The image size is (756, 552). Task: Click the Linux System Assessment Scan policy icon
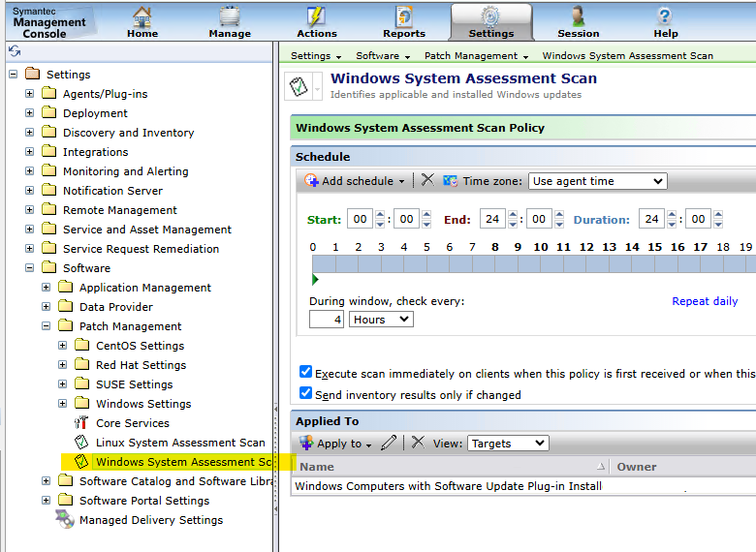click(x=81, y=443)
